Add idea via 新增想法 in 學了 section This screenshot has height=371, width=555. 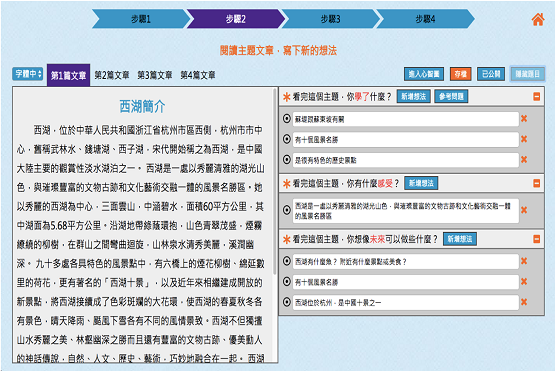point(413,96)
